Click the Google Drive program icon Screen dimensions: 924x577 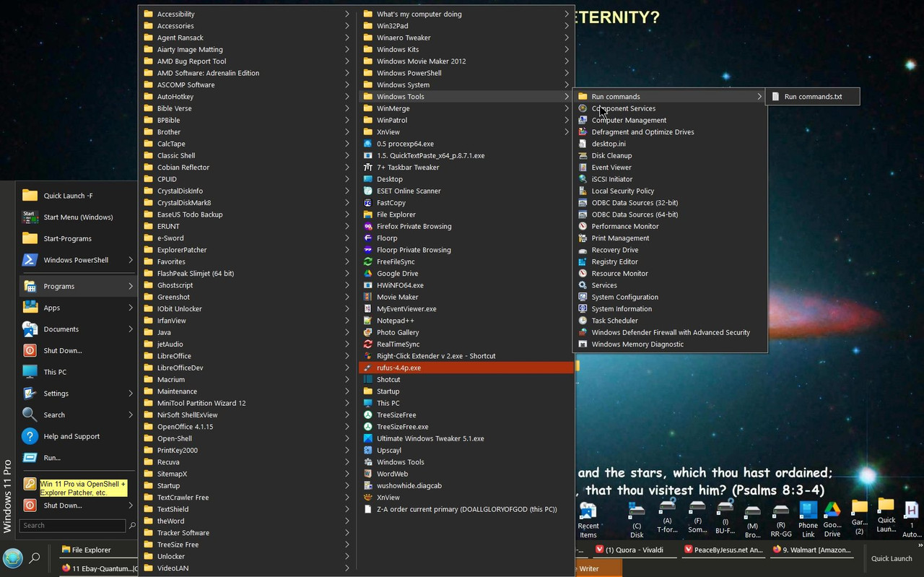tap(368, 273)
